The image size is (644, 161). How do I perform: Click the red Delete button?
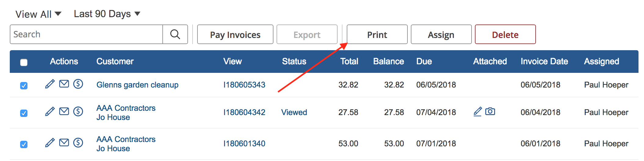505,35
